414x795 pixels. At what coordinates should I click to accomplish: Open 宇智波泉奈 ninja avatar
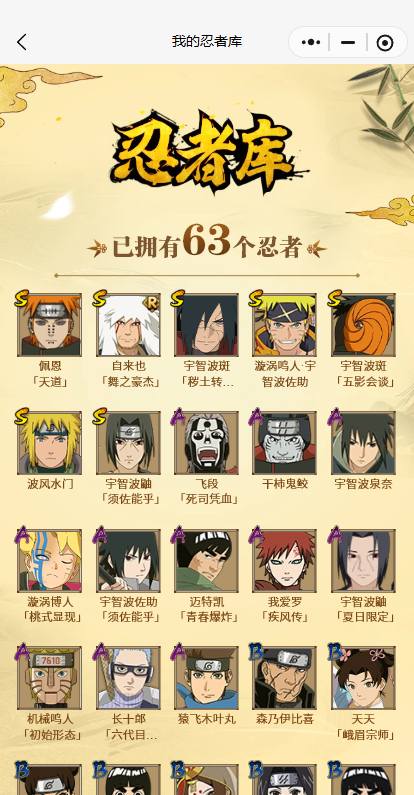363,443
